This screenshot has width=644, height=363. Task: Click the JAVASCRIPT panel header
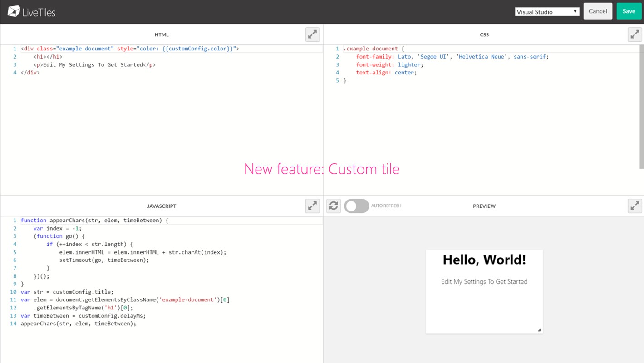point(162,206)
